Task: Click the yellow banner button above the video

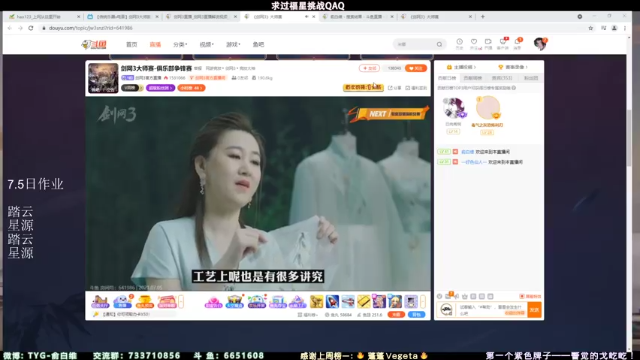Action: pos(363,87)
